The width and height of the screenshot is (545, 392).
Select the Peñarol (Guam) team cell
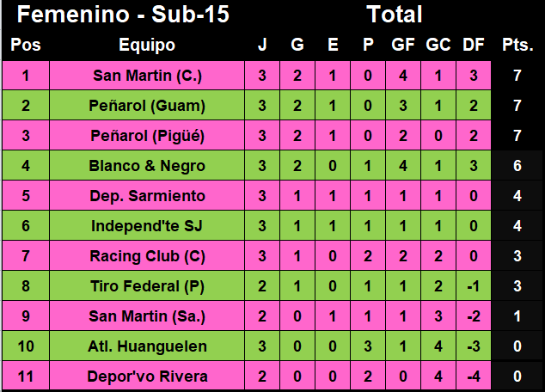147,105
